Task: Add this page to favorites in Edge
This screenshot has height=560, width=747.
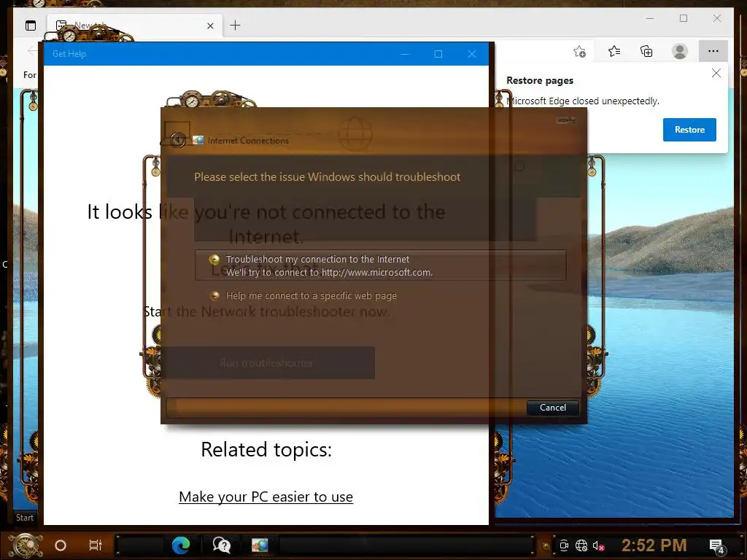Action: click(580, 51)
